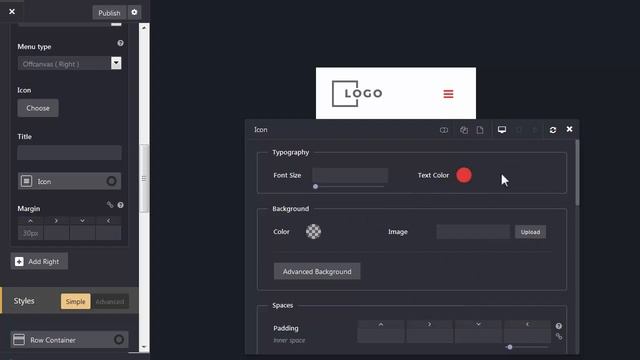The image size is (640, 360).
Task: Click the reset refresh icon in Icon panel
Action: 553,130
